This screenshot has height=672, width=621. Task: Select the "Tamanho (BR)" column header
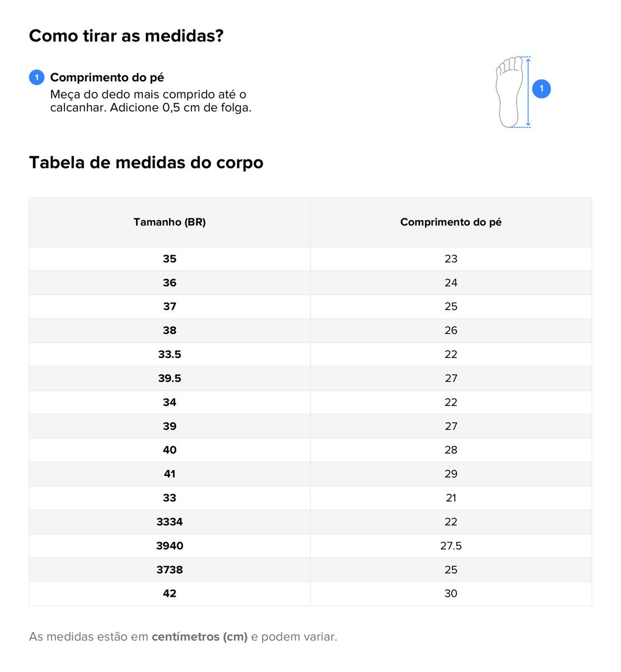170,222
